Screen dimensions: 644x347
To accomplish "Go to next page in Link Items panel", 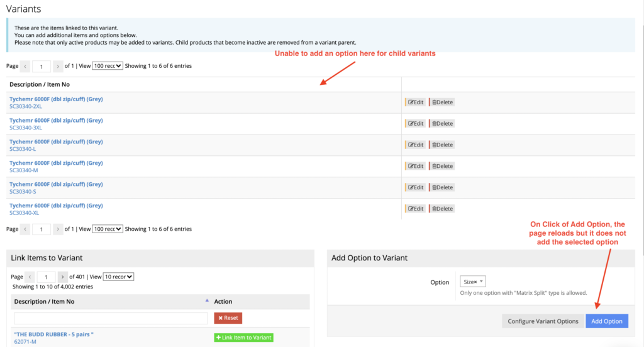I will tap(62, 277).
